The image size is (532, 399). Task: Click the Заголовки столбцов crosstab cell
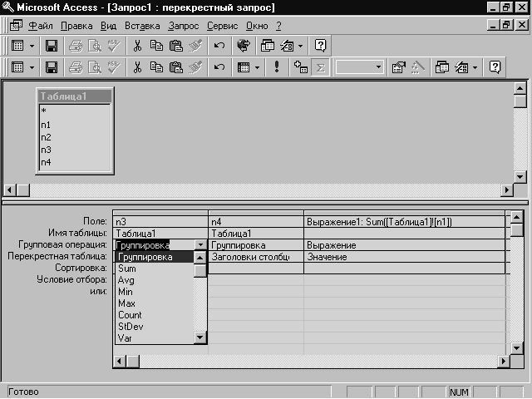coord(255,257)
